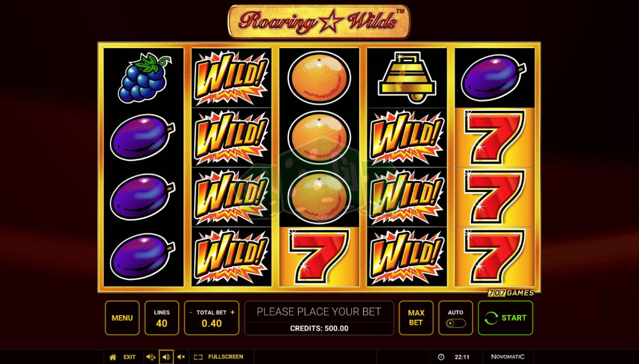Click the Roaring Wilds title logo
The image size is (639, 364).
click(x=319, y=21)
